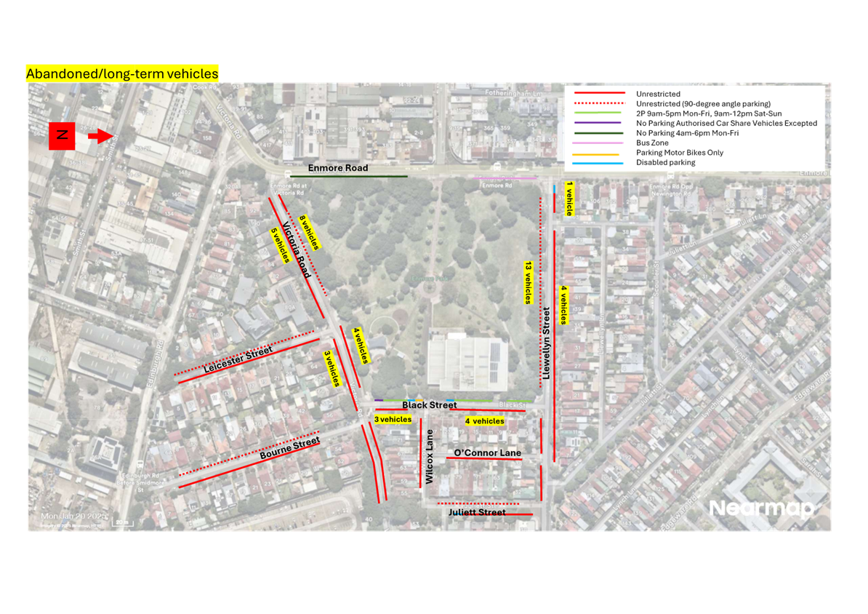Click the red Unrestricted color swatch in the legend

[x=600, y=92]
